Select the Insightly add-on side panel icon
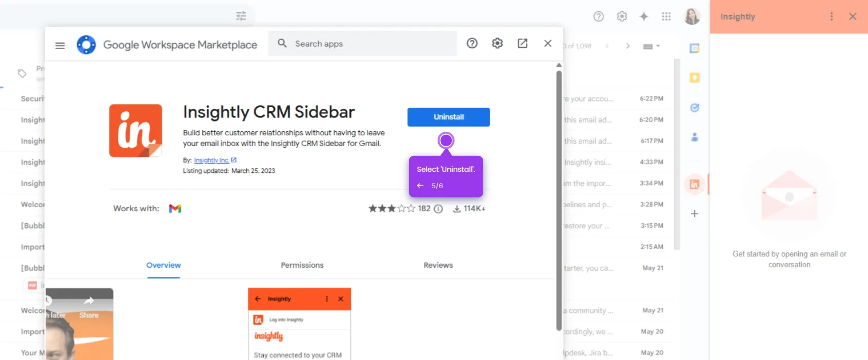868x360 pixels. [x=695, y=184]
